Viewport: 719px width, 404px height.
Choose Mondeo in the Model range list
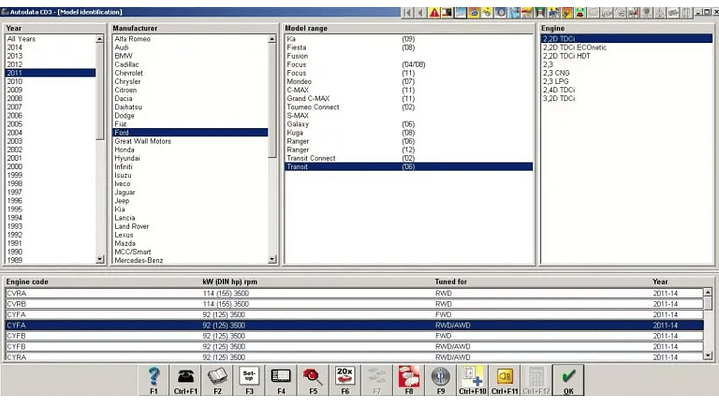coord(300,81)
